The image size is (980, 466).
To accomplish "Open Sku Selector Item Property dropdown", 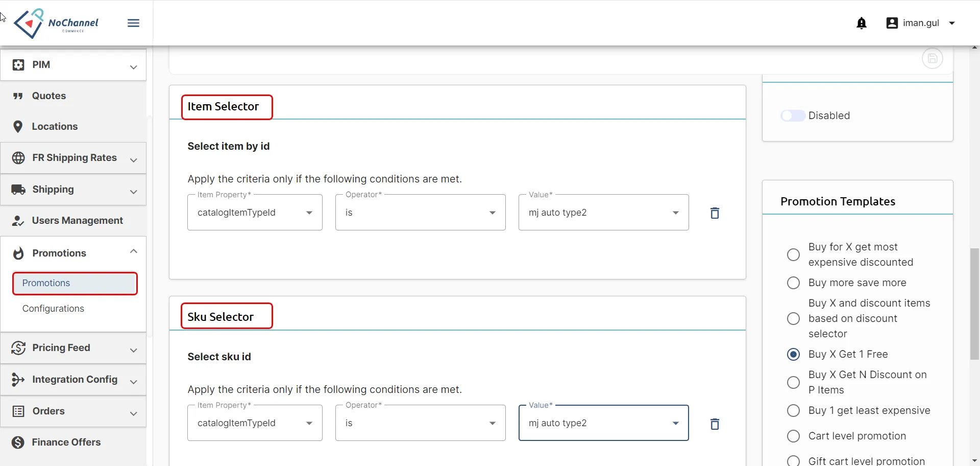I will pyautogui.click(x=255, y=423).
